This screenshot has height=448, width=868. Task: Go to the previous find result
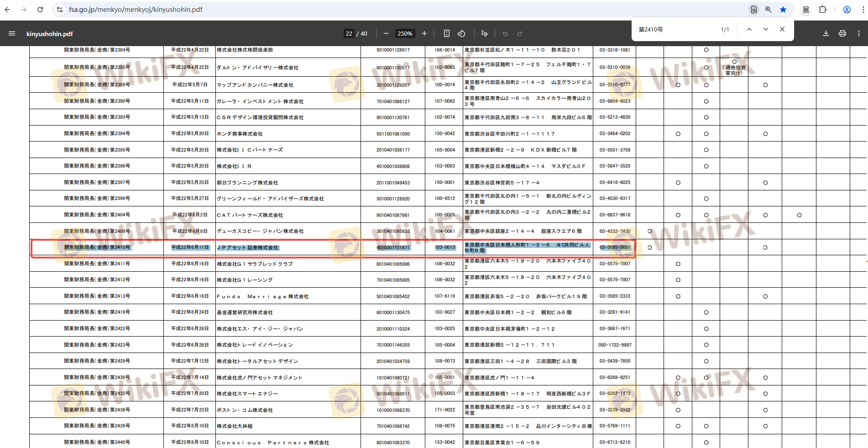coord(749,29)
